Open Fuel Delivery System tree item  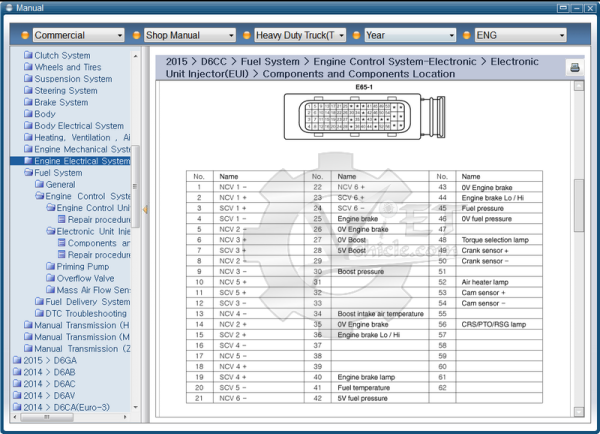pos(88,301)
